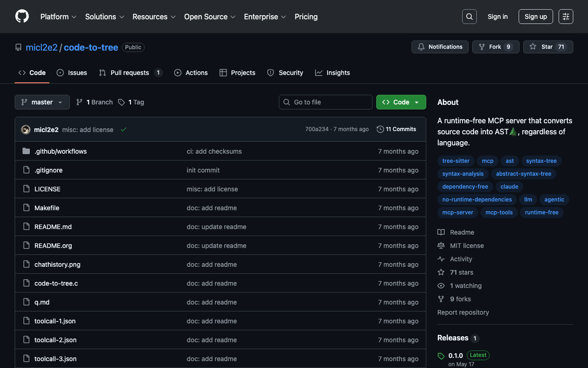Click the Go to file field
The width and height of the screenshot is (588, 368).
tap(325, 102)
